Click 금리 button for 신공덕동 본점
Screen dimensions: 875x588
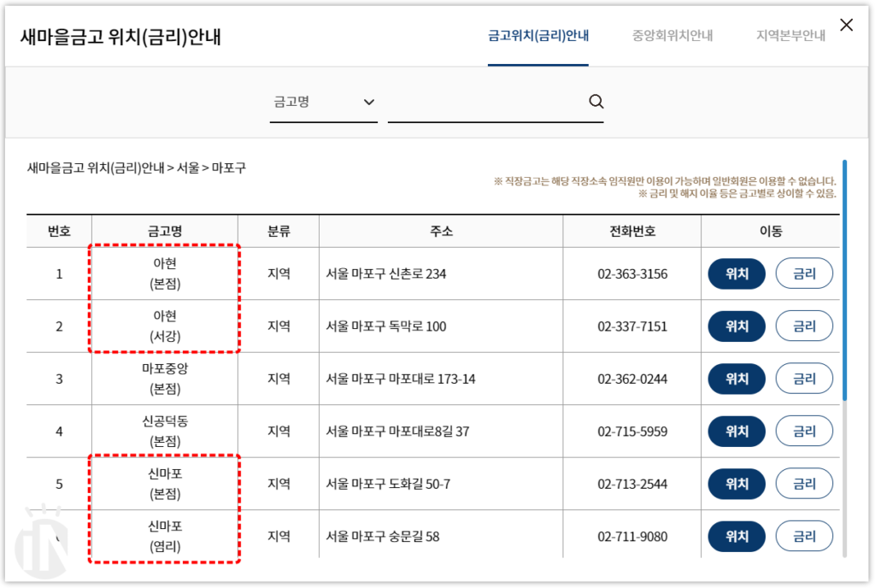(804, 432)
